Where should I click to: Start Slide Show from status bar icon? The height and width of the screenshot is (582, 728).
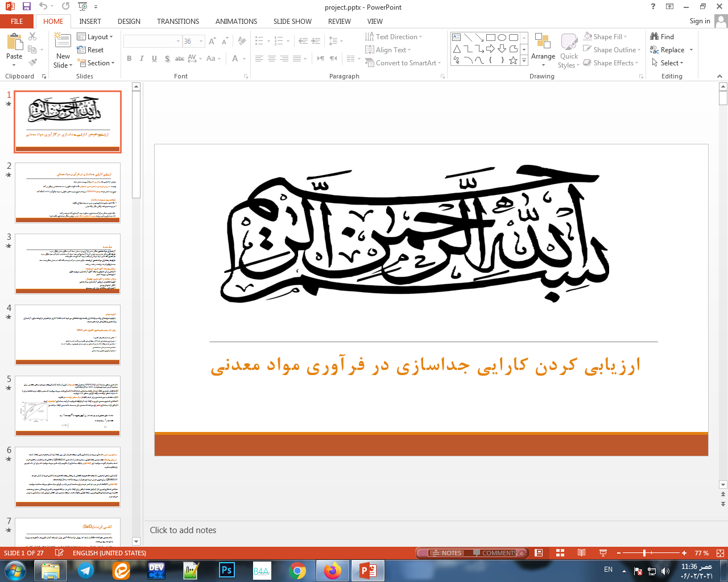tap(603, 553)
